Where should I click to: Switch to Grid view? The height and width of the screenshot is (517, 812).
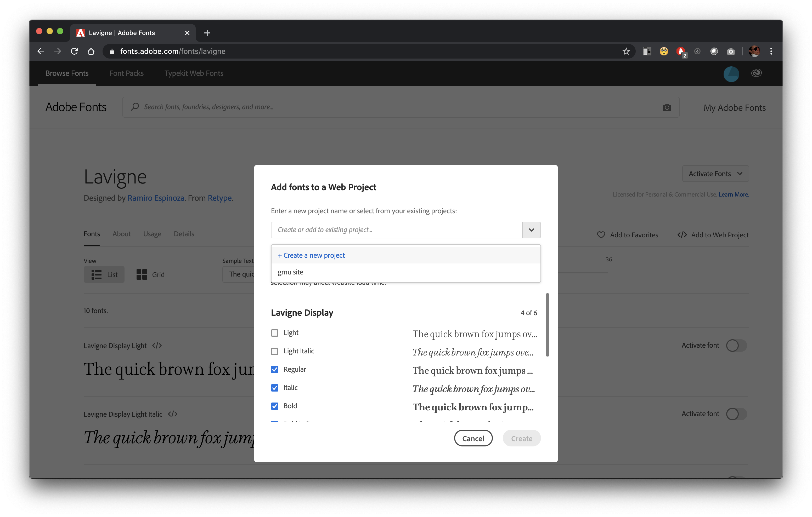pyautogui.click(x=150, y=274)
